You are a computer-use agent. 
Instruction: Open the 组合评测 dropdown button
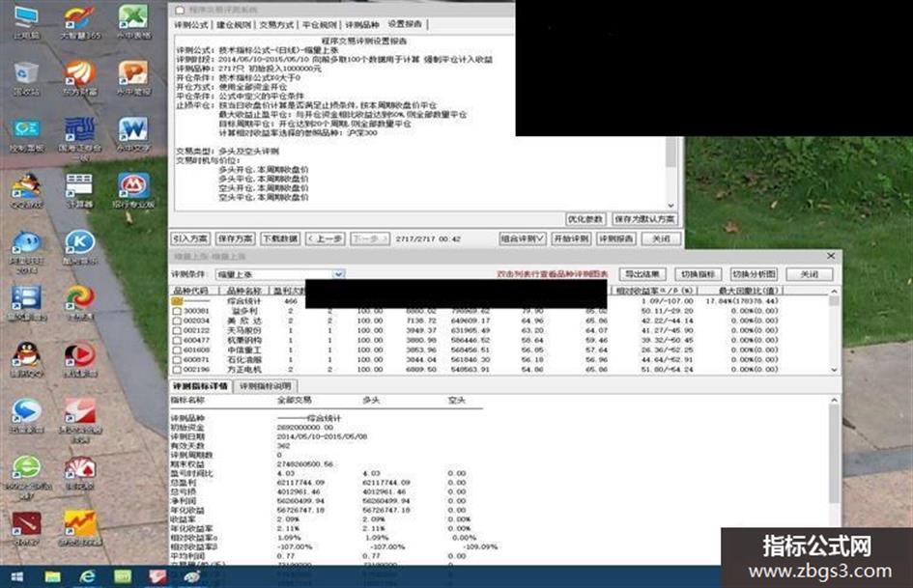tap(523, 238)
